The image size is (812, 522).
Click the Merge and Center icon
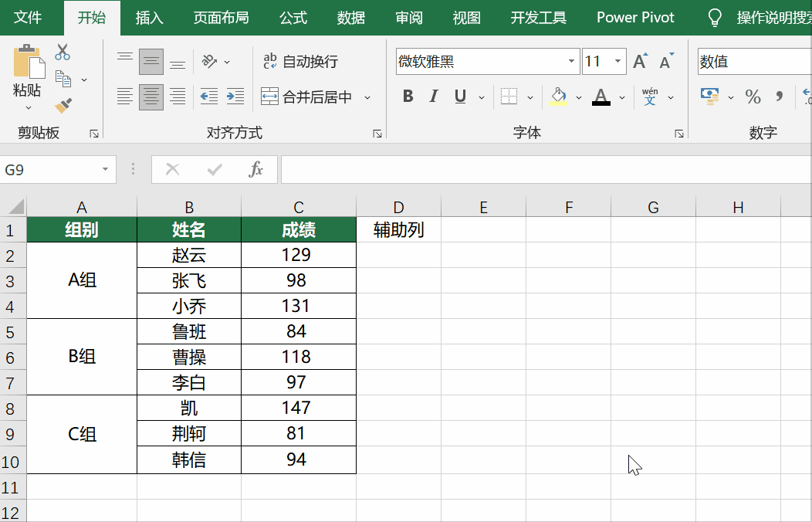coord(269,97)
